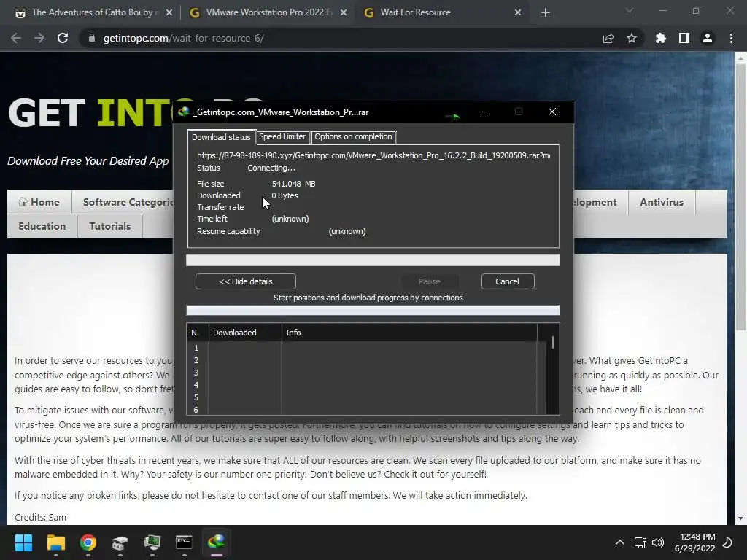Click the Get Into PC site logo

pyautogui.click(x=90, y=113)
